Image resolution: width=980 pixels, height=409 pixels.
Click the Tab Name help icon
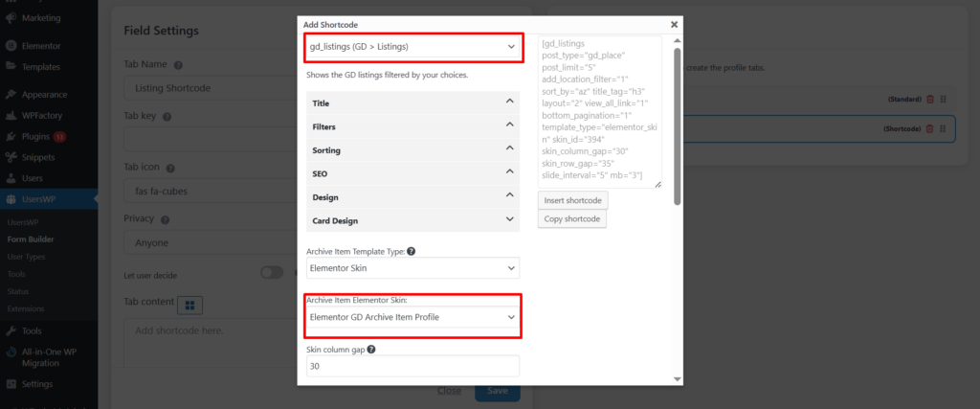pyautogui.click(x=177, y=65)
